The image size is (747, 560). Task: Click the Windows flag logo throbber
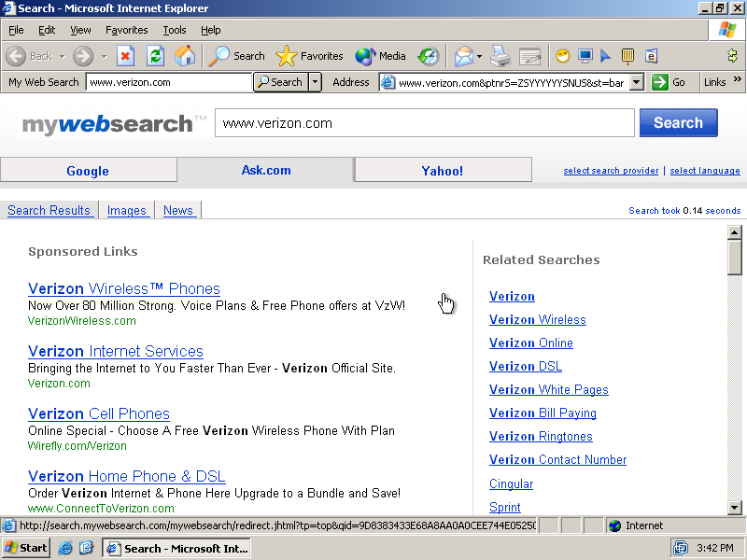[727, 30]
